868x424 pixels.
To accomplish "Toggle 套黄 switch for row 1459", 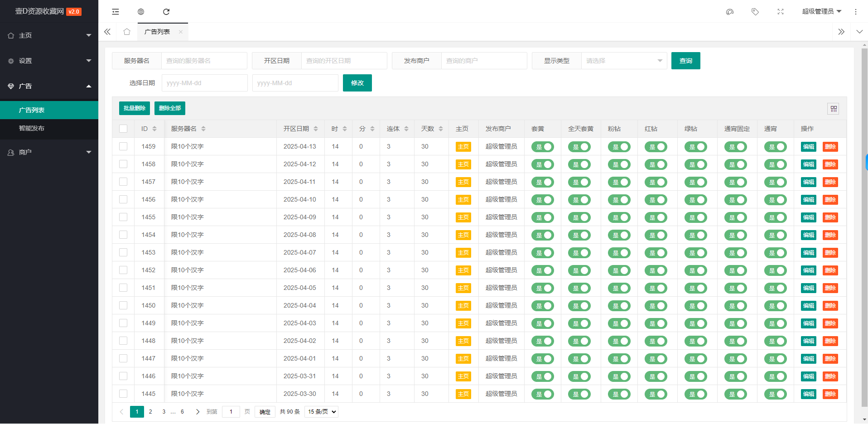I will tap(543, 146).
